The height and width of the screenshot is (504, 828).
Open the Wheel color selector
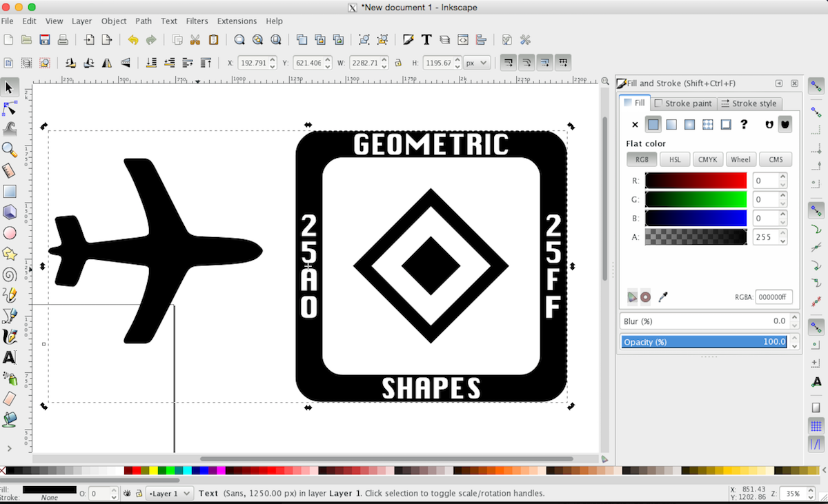pos(740,159)
